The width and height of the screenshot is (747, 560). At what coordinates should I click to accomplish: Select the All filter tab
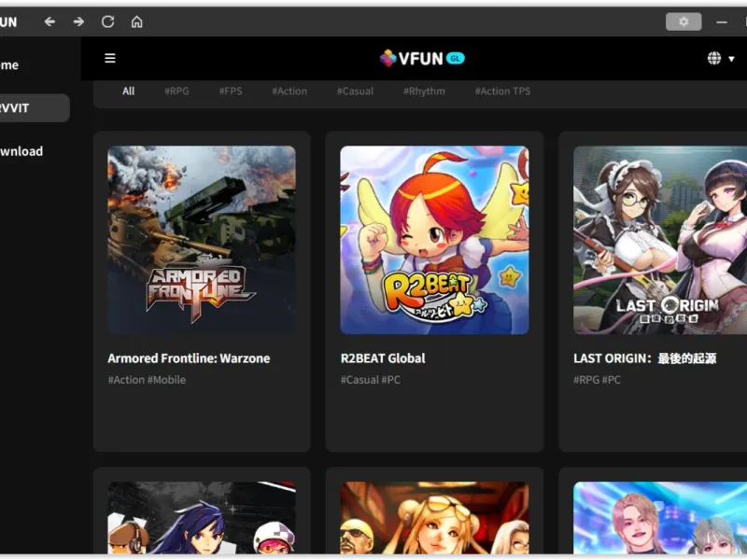(128, 91)
